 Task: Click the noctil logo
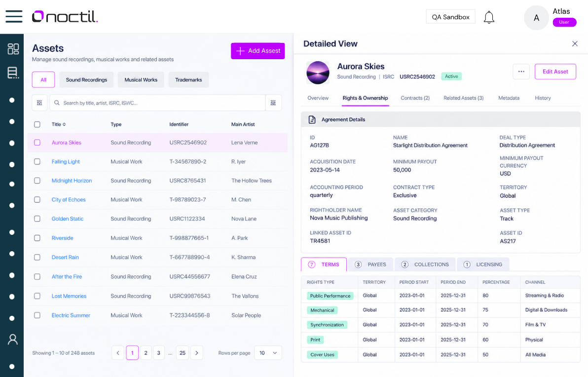click(x=65, y=16)
